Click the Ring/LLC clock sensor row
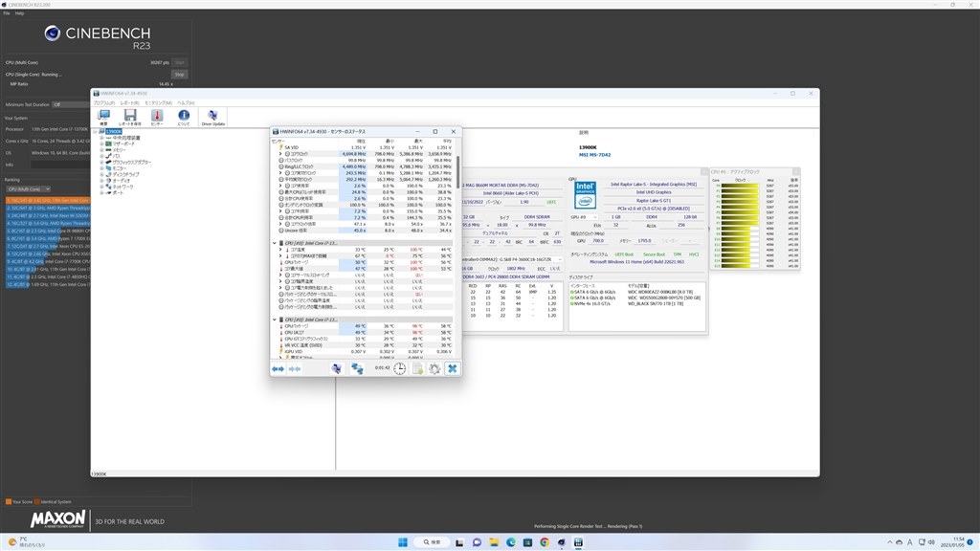Image resolution: width=980 pixels, height=551 pixels. 365,166
